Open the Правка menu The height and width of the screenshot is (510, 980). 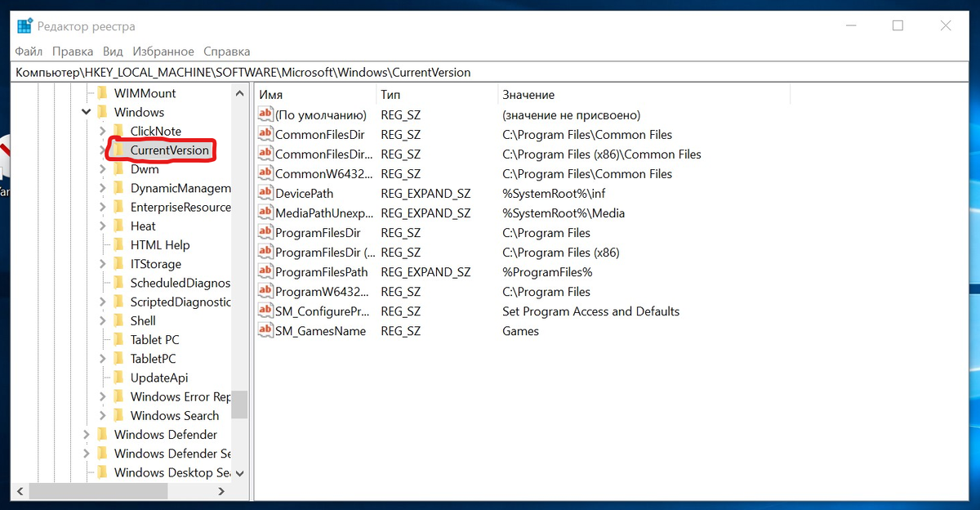72,51
